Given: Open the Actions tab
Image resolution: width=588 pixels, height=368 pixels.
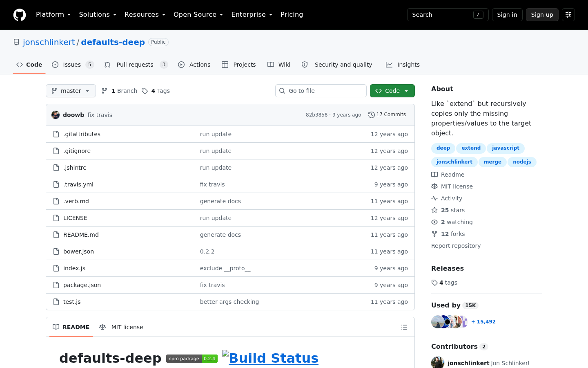Looking at the screenshot, I should 194,65.
